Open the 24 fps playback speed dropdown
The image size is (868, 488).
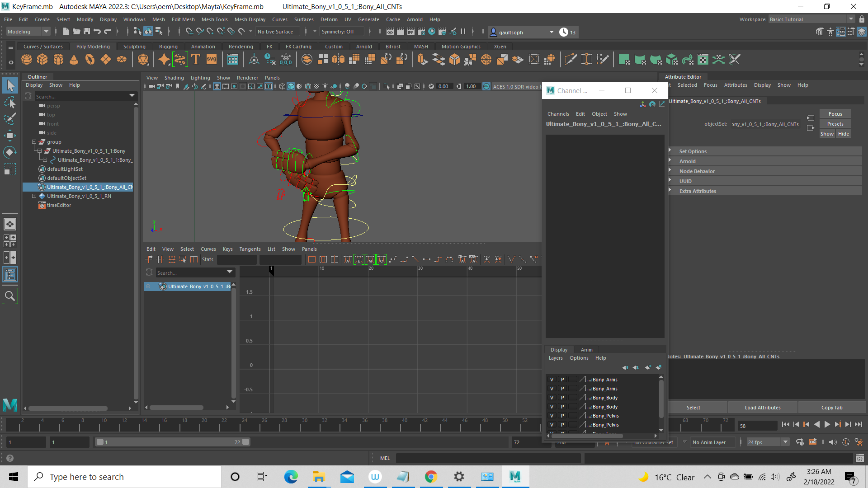785,442
